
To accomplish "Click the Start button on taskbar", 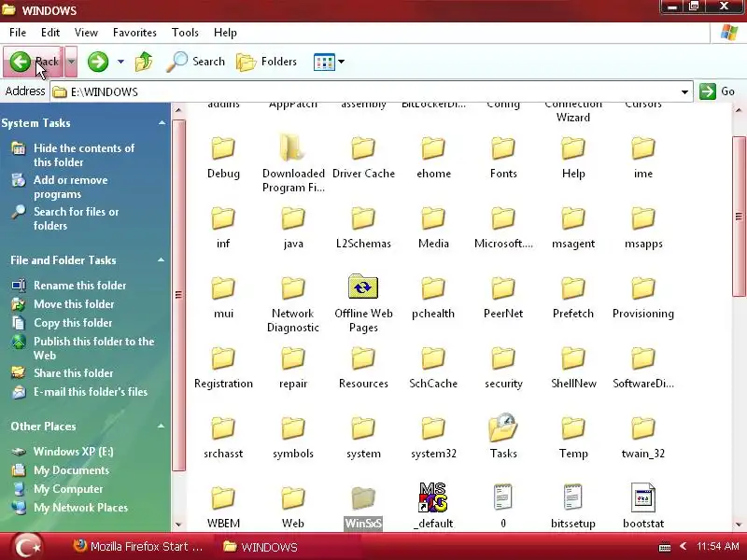I will point(28,547).
